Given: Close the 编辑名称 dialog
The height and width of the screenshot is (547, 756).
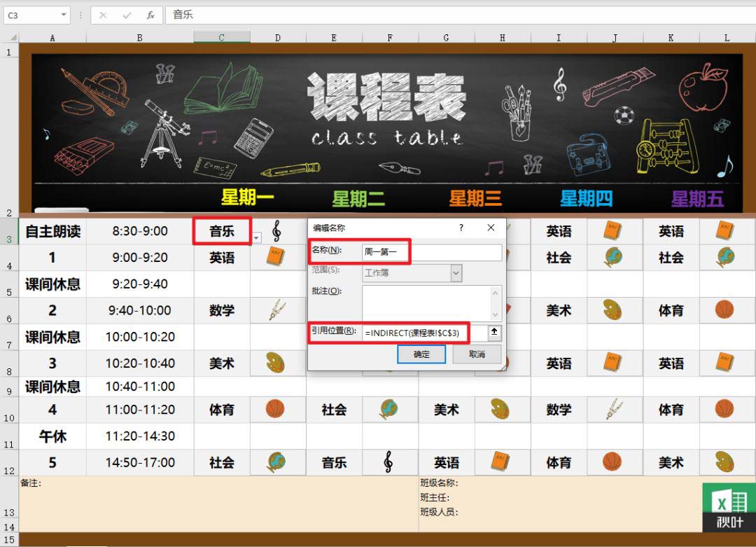Looking at the screenshot, I should pos(491,228).
